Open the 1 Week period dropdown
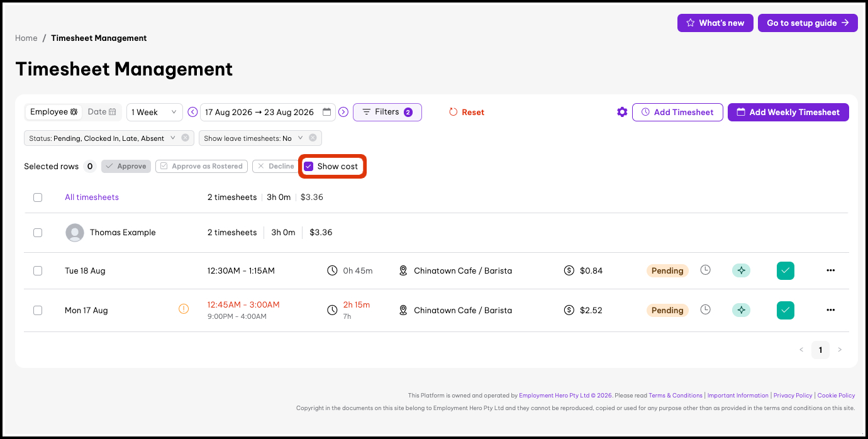This screenshot has width=868, height=439. [x=155, y=112]
